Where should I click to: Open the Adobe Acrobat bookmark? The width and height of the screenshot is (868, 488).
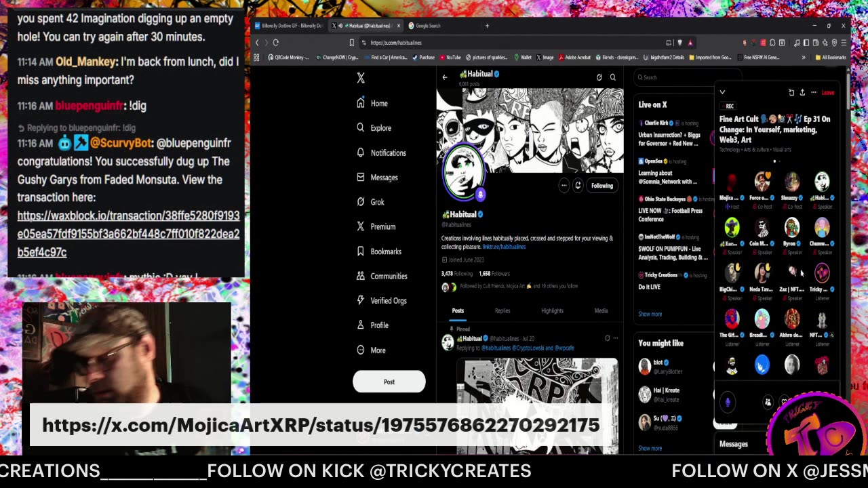click(575, 58)
